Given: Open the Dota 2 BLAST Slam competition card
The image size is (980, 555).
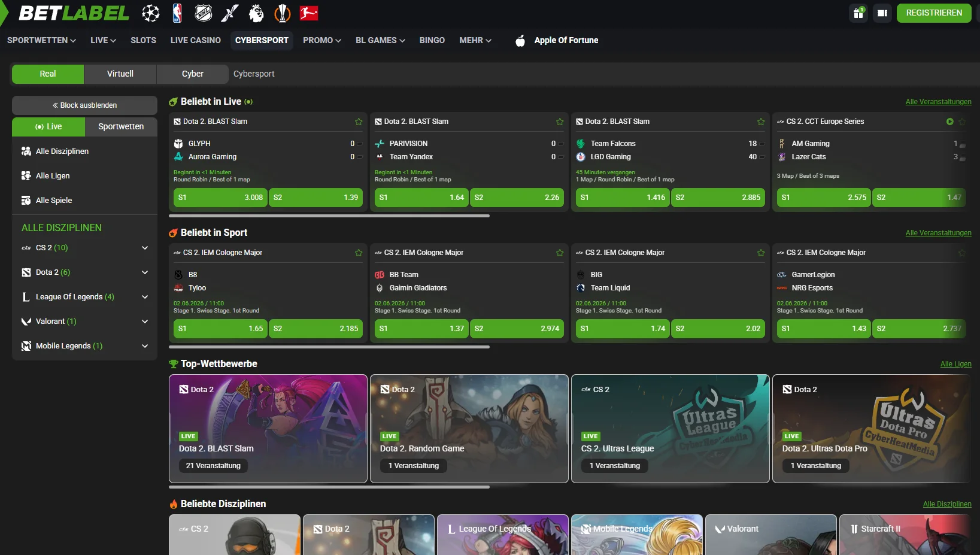Looking at the screenshot, I should pos(268,429).
